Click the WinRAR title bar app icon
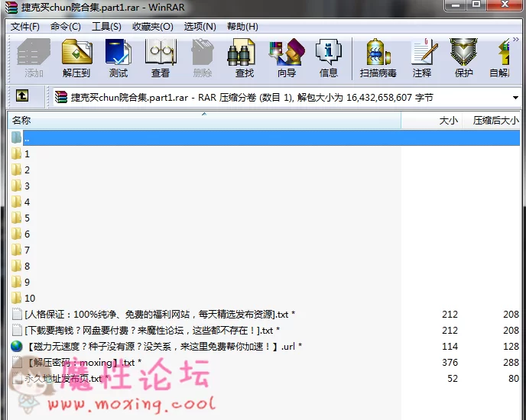The width and height of the screenshot is (526, 420). click(11, 7)
